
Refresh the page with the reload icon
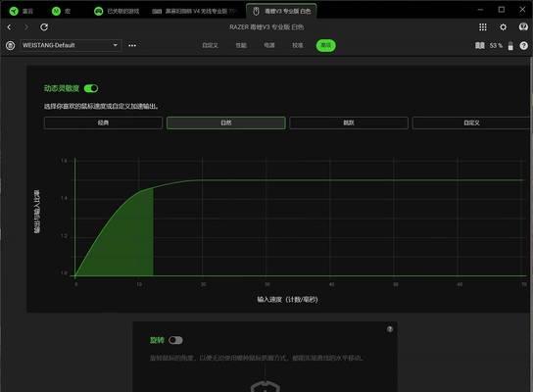click(x=44, y=26)
